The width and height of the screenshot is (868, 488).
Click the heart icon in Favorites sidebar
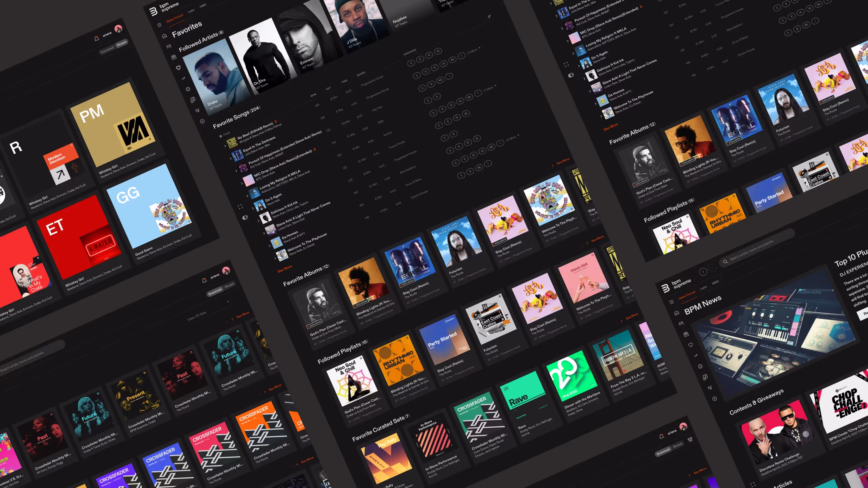click(x=178, y=68)
